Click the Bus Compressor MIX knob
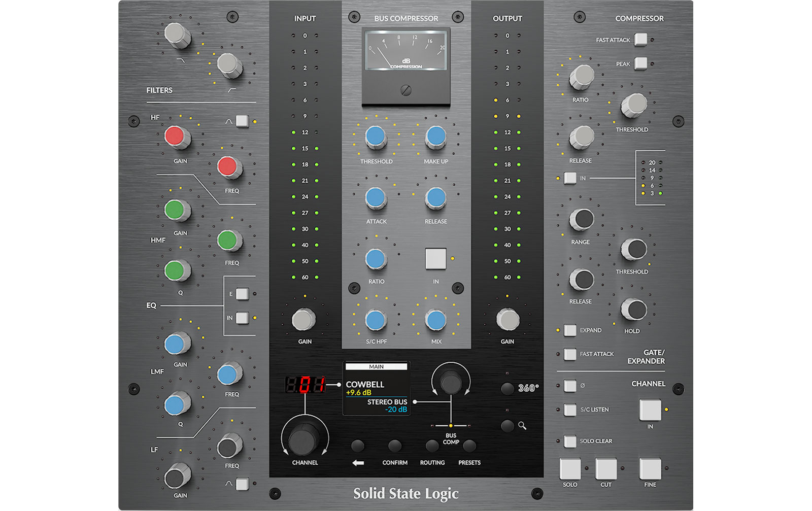The width and height of the screenshot is (812, 511). (x=435, y=320)
